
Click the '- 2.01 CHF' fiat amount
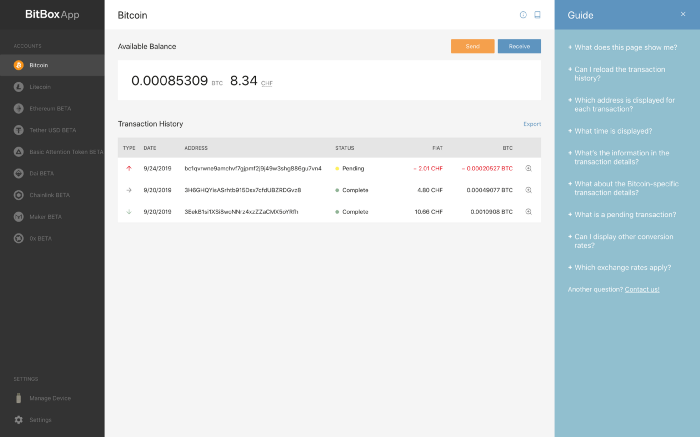click(x=428, y=168)
